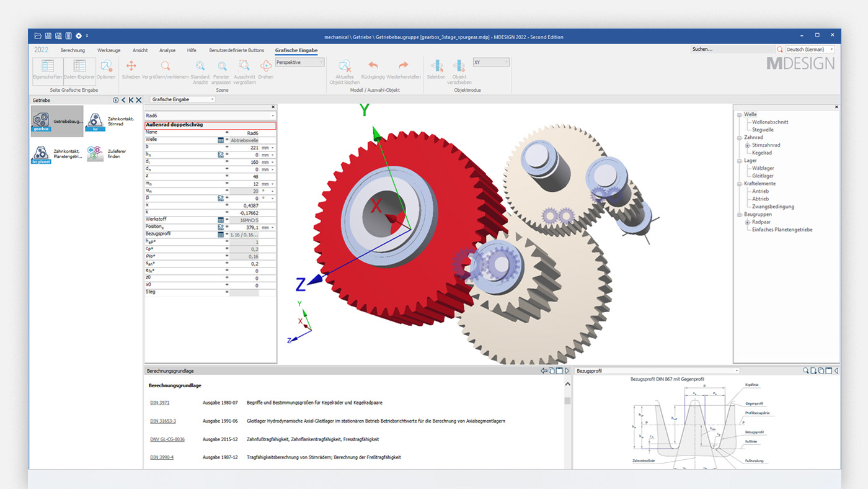The width and height of the screenshot is (868, 489).
Task: Reset to Standard Ansicht view
Action: (200, 73)
